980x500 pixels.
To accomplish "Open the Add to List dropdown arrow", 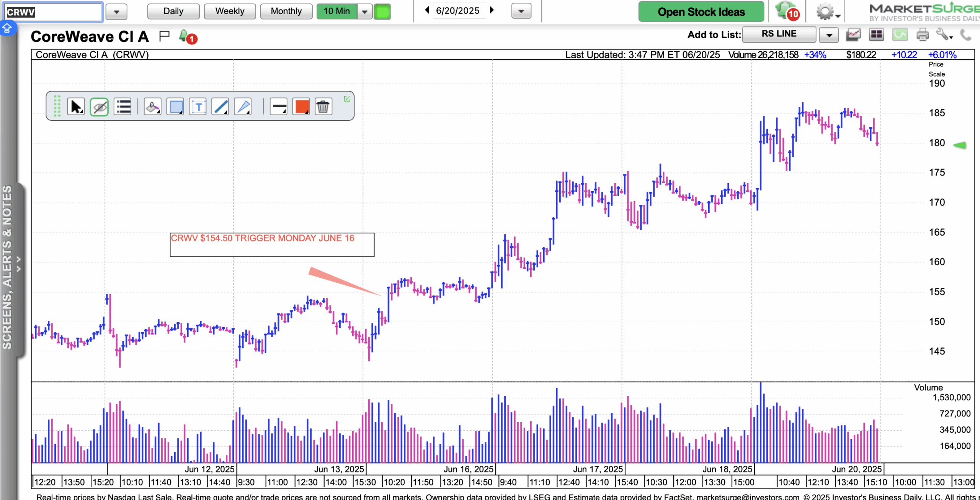I will coord(829,35).
